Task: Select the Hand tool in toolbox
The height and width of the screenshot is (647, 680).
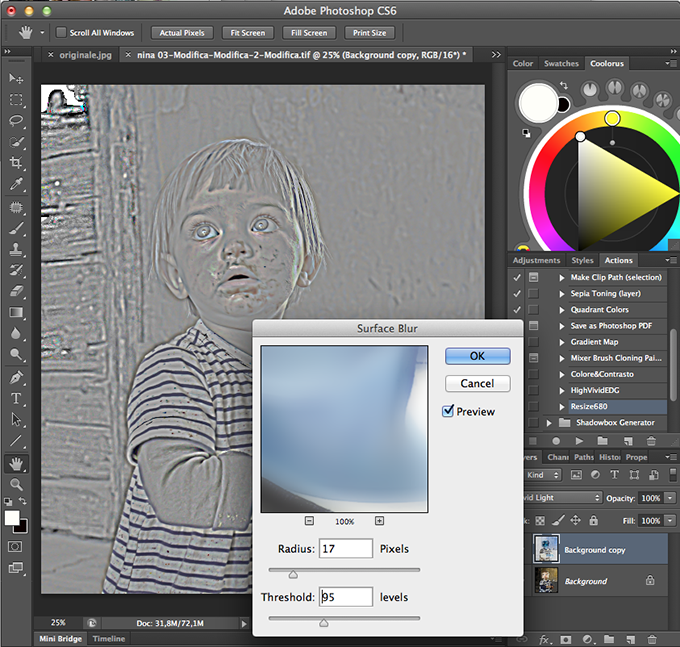Action: click(16, 464)
